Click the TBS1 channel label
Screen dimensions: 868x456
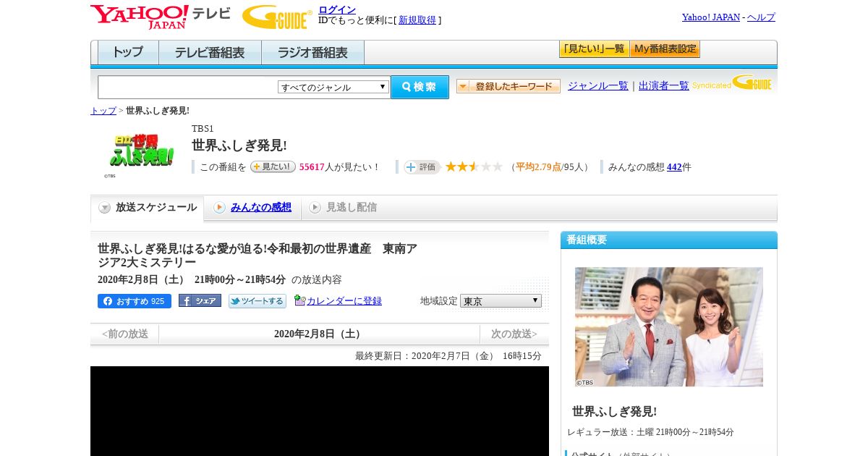[x=203, y=129]
